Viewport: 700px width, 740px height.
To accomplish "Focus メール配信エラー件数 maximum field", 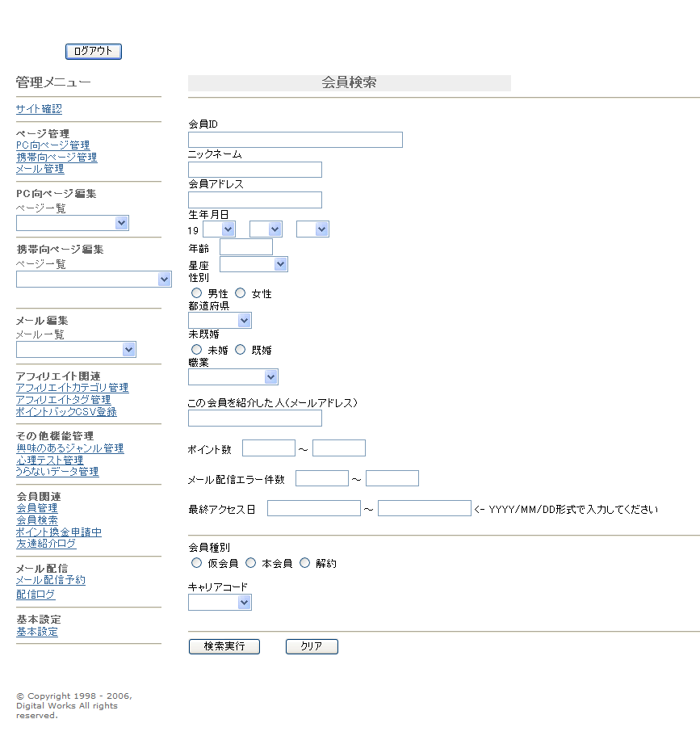I will coord(392,478).
